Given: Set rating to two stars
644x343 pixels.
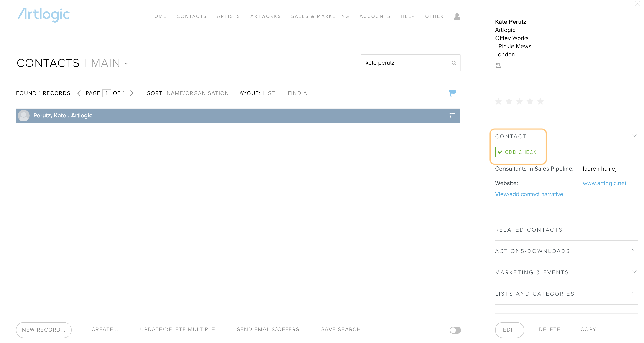Looking at the screenshot, I should tap(509, 101).
